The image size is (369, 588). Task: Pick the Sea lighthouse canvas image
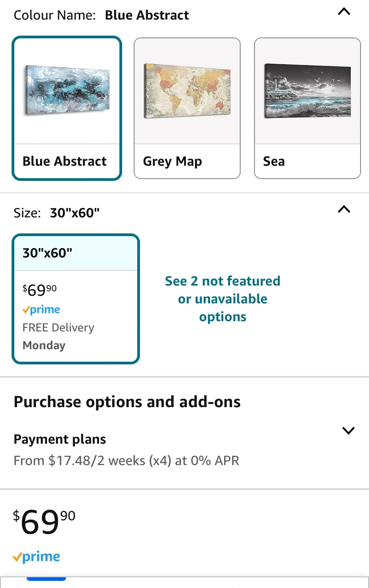point(307,91)
